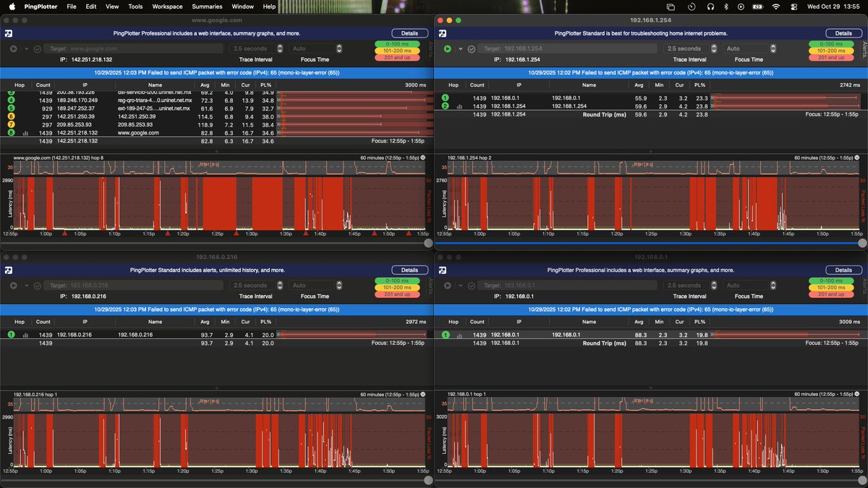Open the macOS Control Center
The width and height of the screenshot is (868, 488).
tap(794, 6)
